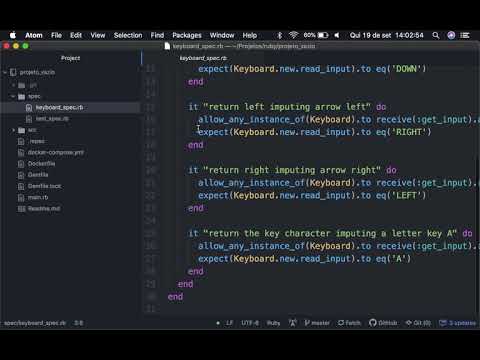Click the Project panel header
The image size is (480, 360).
(70, 58)
